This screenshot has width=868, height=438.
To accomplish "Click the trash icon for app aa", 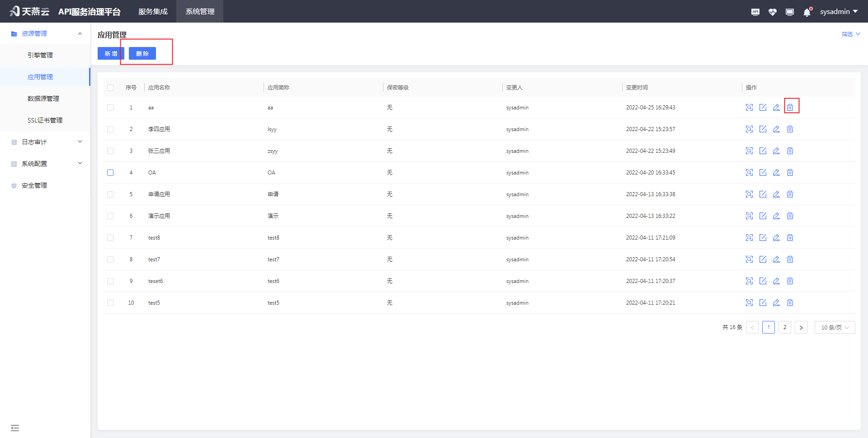I will [x=790, y=108].
